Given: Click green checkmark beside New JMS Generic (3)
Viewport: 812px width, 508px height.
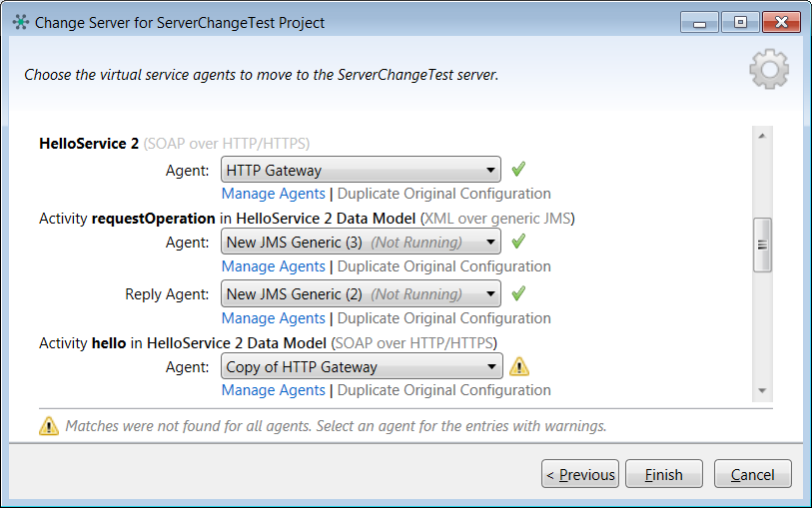Looking at the screenshot, I should [517, 242].
